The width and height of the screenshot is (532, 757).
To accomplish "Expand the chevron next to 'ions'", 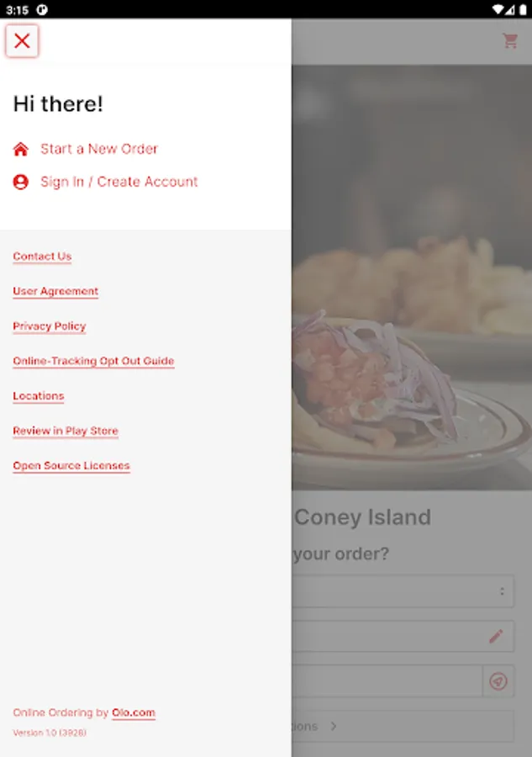I will [334, 726].
